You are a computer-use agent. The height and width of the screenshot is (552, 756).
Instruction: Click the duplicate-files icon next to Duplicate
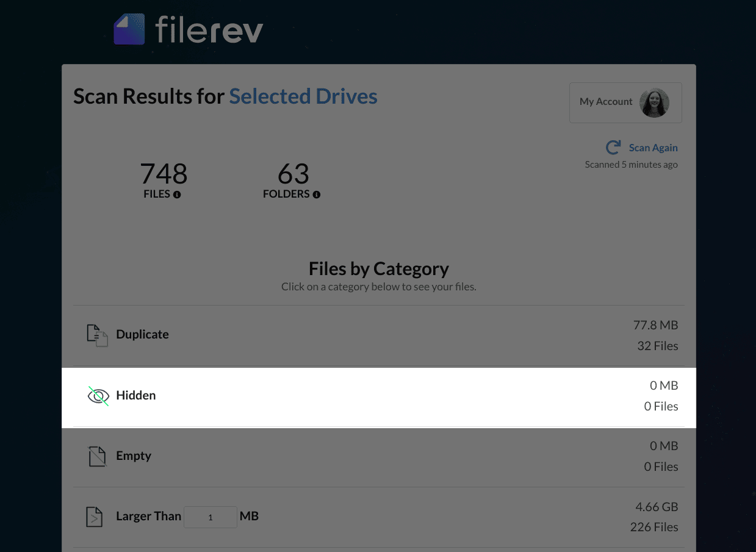click(96, 334)
